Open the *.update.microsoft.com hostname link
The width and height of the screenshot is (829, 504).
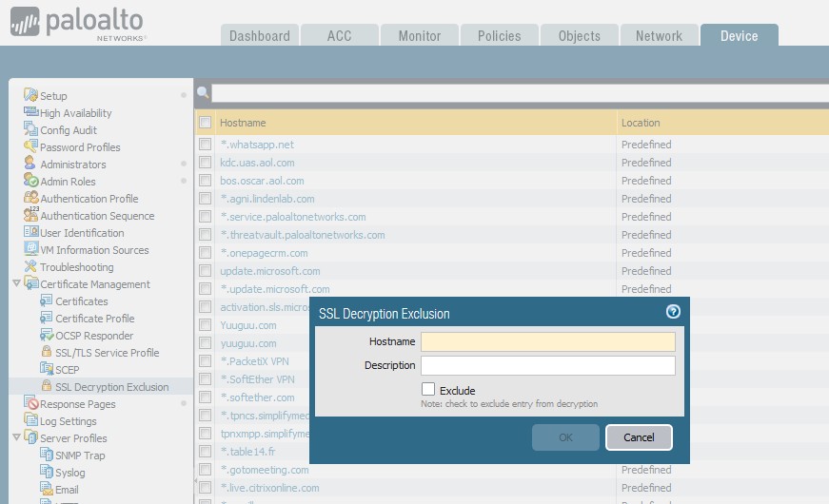click(275, 289)
